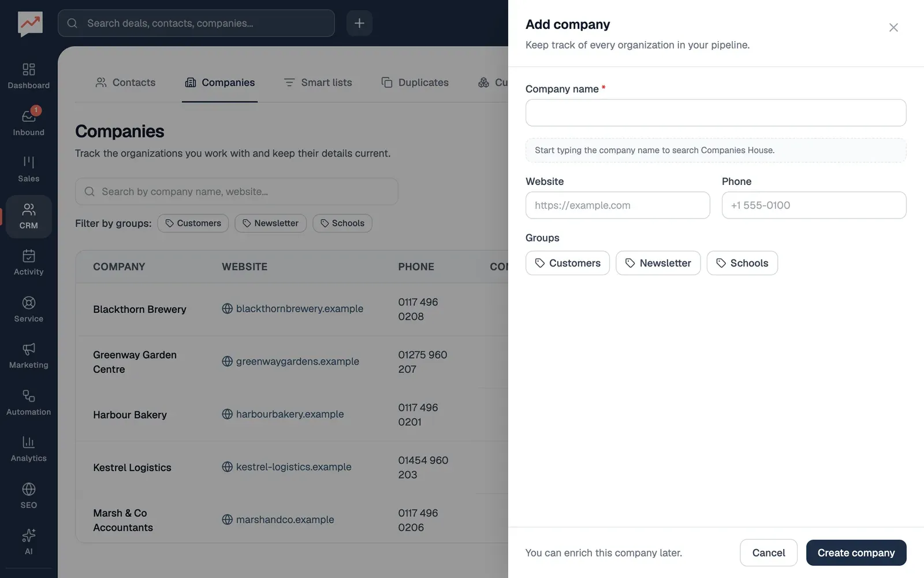Click the plus quick-add button
This screenshot has height=578, width=924.
coord(359,23)
